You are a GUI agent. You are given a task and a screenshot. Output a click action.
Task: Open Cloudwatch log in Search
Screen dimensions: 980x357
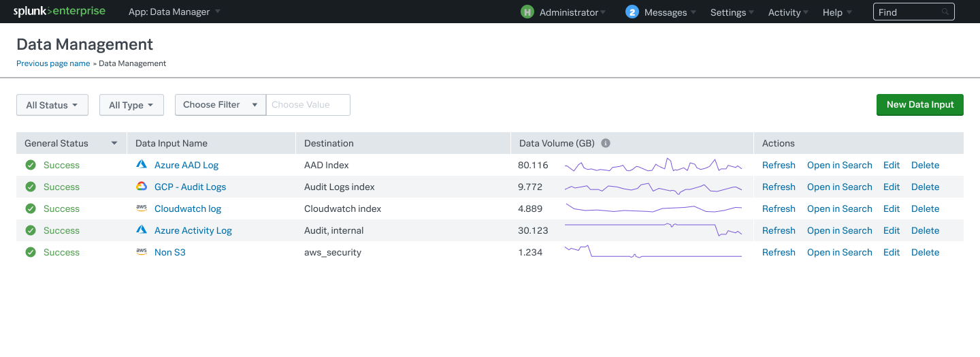(x=839, y=208)
